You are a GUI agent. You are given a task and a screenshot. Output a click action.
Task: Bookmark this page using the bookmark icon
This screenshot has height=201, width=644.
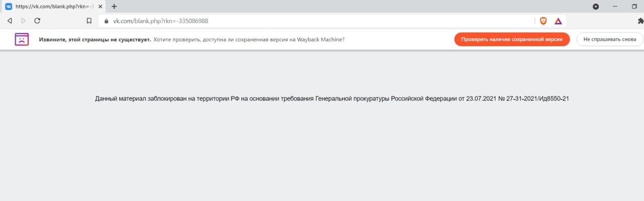point(89,21)
